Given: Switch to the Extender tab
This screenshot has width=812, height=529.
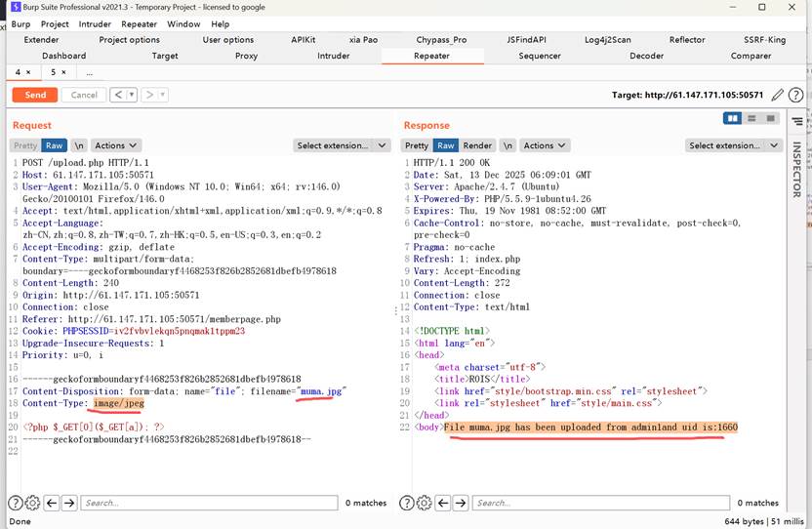Looking at the screenshot, I should pos(41,40).
